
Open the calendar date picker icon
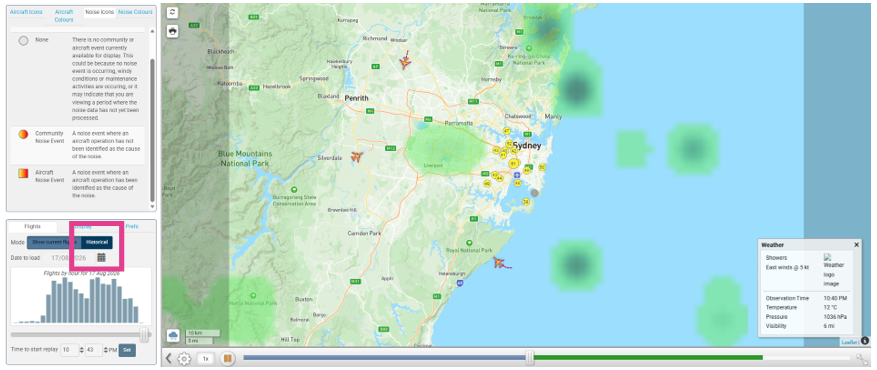(x=101, y=258)
